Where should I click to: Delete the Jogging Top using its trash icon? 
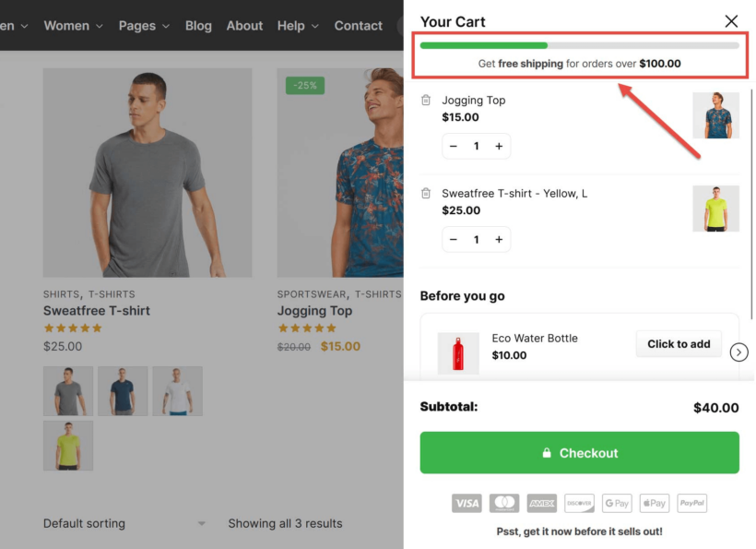[426, 100]
